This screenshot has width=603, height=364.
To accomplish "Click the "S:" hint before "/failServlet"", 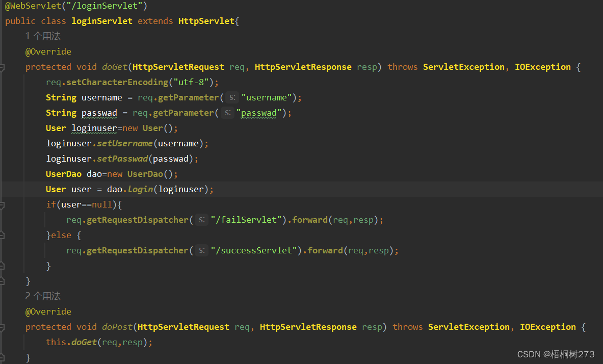I will pyautogui.click(x=201, y=219).
